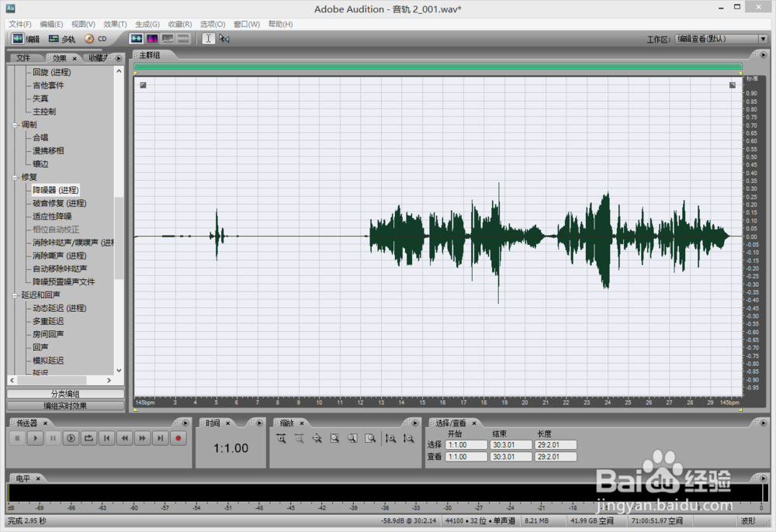Image resolution: width=776 pixels, height=532 pixels.
Task: Click effects list vertical scrollbar down arrow
Action: pos(119,371)
